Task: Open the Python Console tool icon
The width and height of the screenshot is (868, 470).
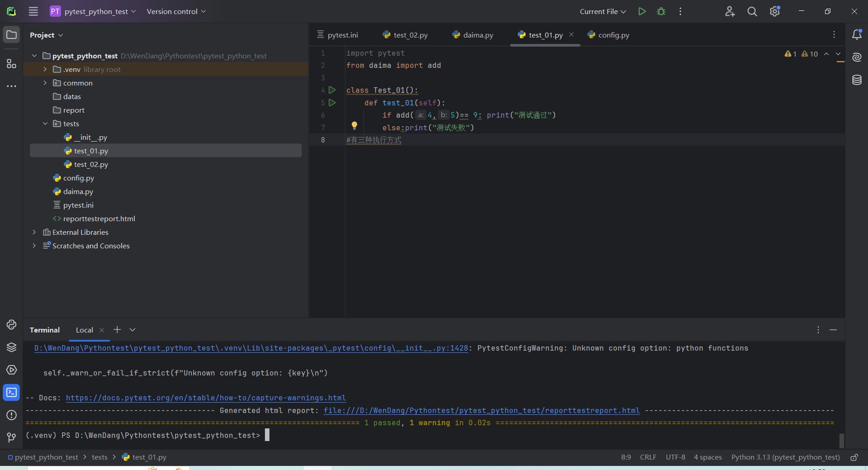Action: coord(12,324)
